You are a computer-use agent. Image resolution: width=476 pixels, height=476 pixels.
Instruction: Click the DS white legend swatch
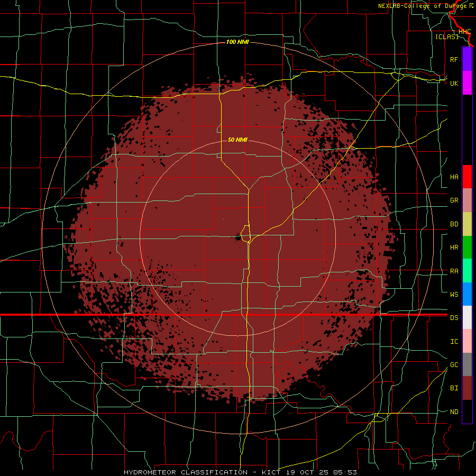click(467, 317)
